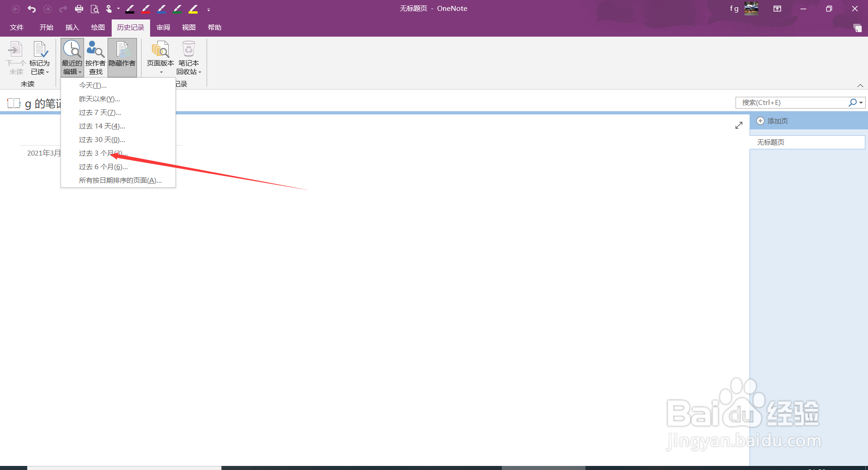The height and width of the screenshot is (470, 868).
Task: Click the search magnifier icon
Action: (x=852, y=103)
